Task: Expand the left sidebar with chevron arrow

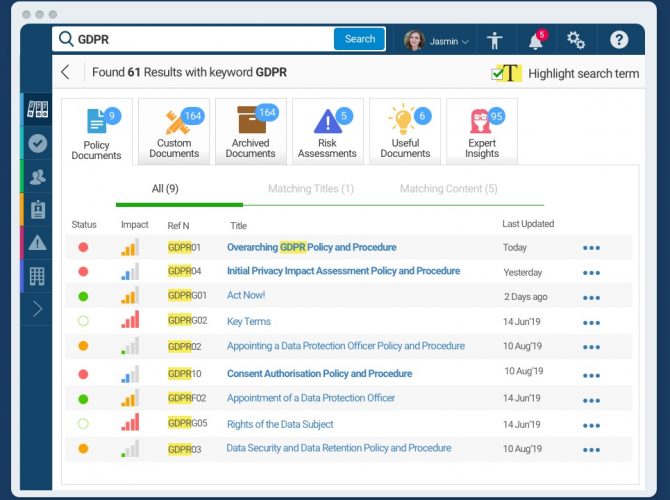Action: pos(37,309)
